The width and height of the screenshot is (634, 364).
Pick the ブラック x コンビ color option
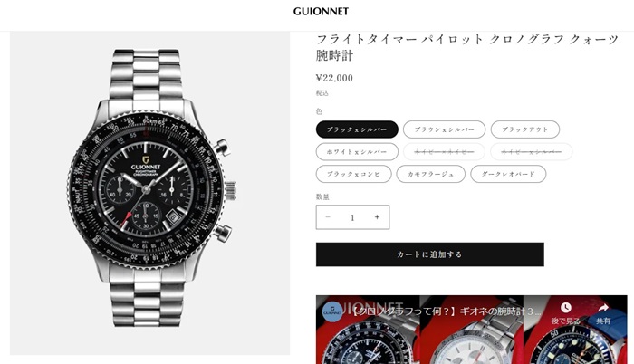(354, 174)
